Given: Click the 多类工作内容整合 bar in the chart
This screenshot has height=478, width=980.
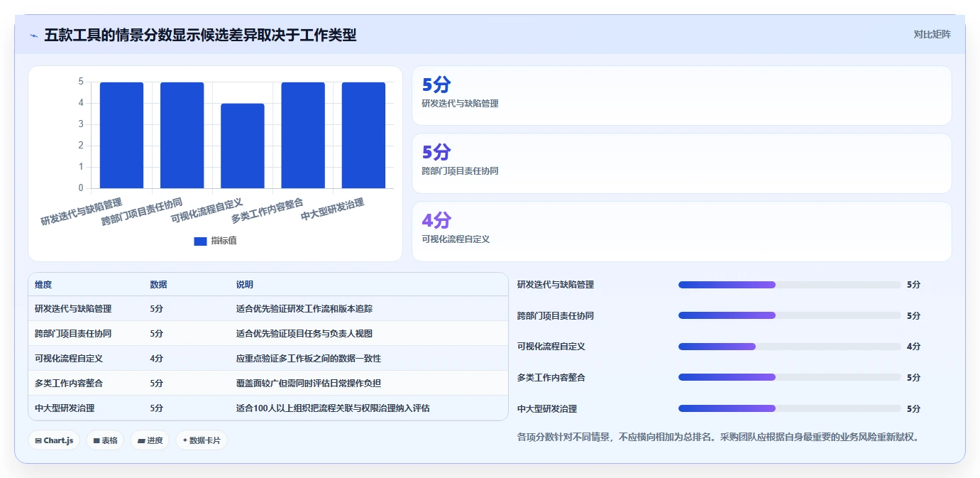Looking at the screenshot, I should pos(303,135).
